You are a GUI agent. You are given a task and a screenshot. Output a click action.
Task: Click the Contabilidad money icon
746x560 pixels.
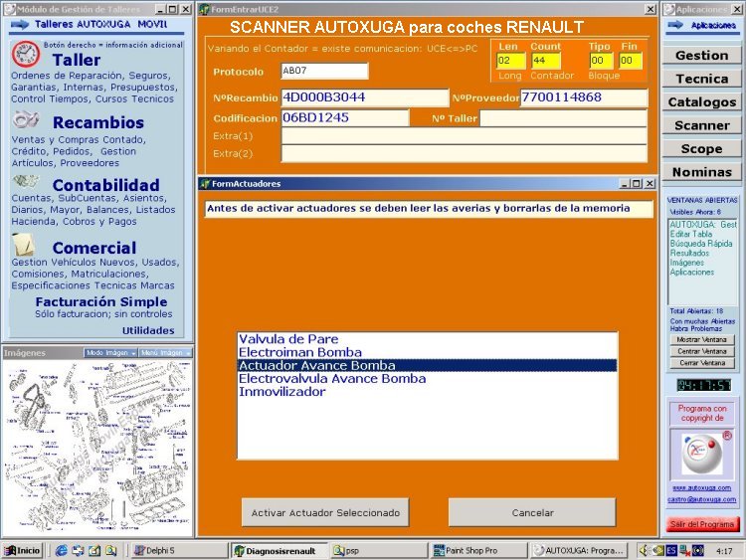pos(25,182)
